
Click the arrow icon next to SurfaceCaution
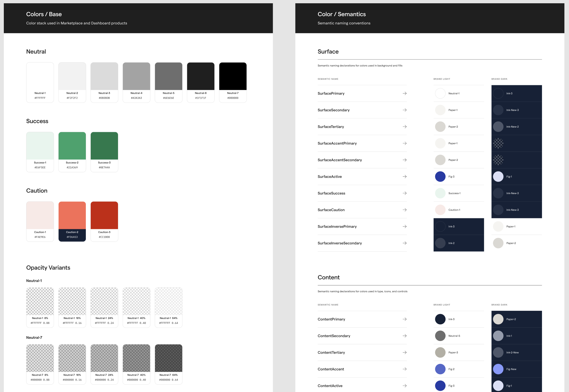coord(404,210)
